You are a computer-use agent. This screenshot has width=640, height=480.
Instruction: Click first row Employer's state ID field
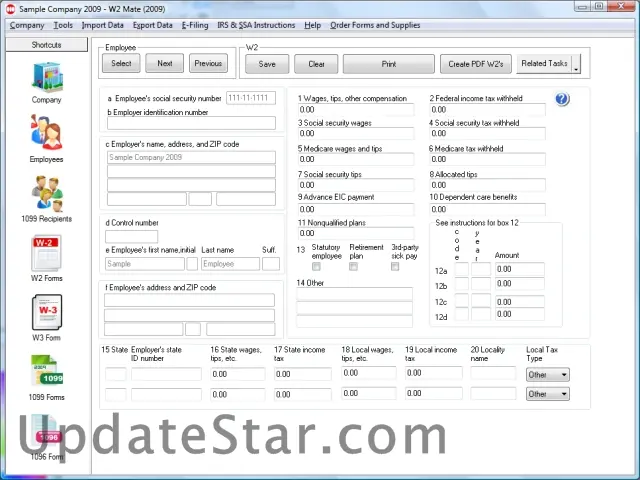(166, 374)
